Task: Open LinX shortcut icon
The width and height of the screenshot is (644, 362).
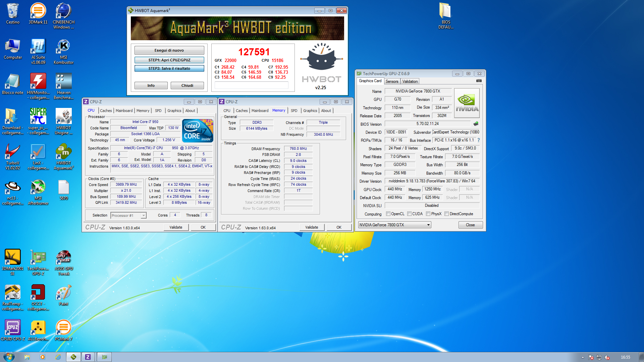Action: (x=38, y=157)
